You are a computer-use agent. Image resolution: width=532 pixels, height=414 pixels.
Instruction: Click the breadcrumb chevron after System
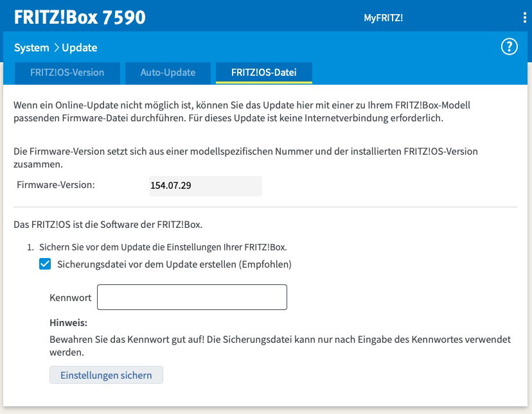(56, 47)
